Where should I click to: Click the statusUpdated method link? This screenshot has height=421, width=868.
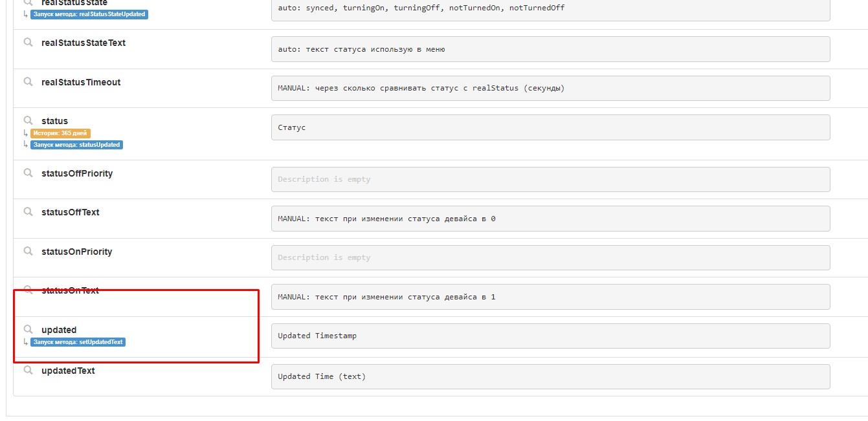click(x=76, y=145)
